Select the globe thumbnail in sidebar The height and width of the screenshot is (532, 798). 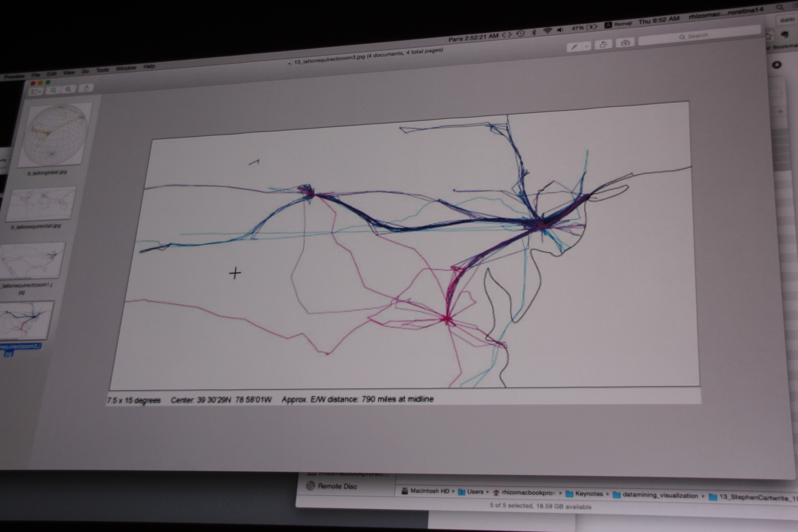(x=56, y=135)
